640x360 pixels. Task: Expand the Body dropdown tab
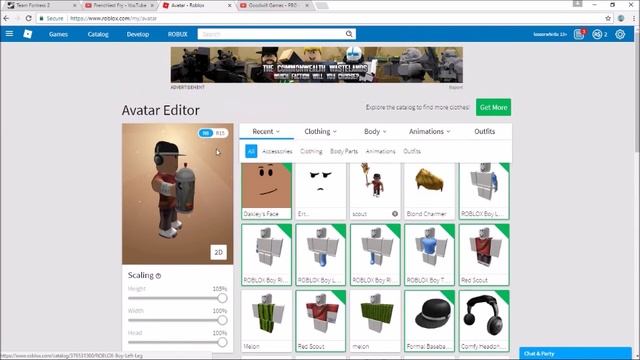click(x=375, y=131)
